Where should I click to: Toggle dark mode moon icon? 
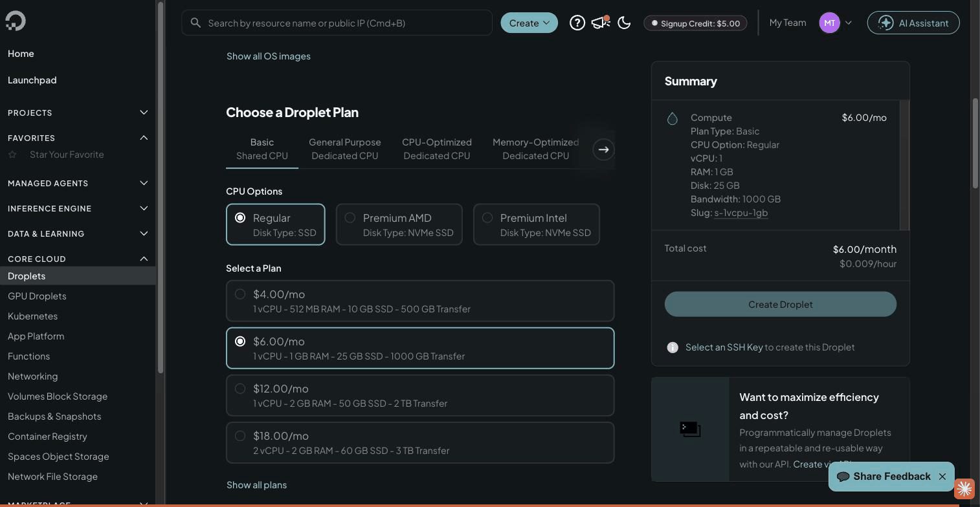(x=624, y=23)
